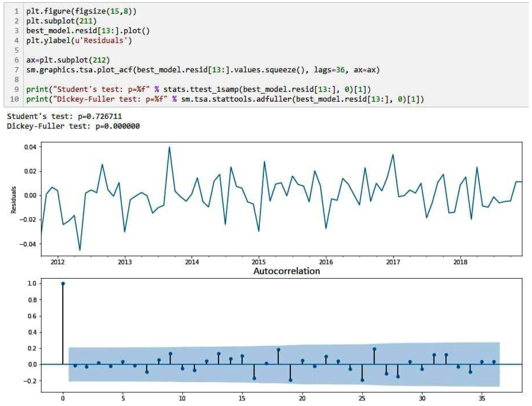Viewport: 532px width, 406px height.
Task: Click line 9 Student's test print statement
Action: coord(198,89)
